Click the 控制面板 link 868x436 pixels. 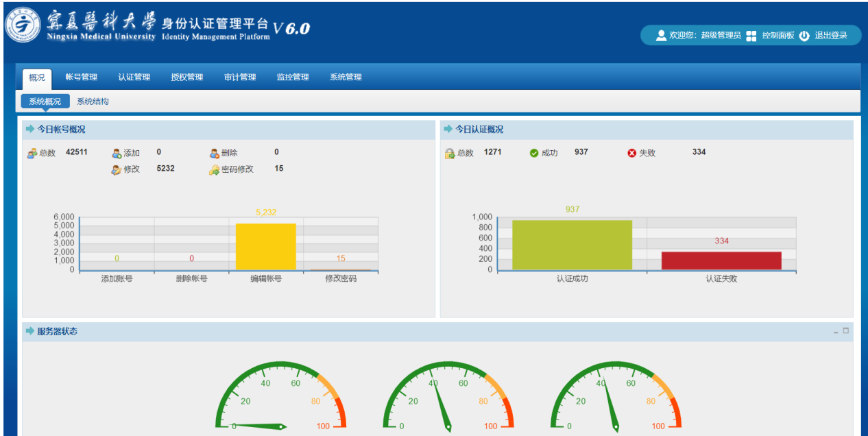pos(778,36)
